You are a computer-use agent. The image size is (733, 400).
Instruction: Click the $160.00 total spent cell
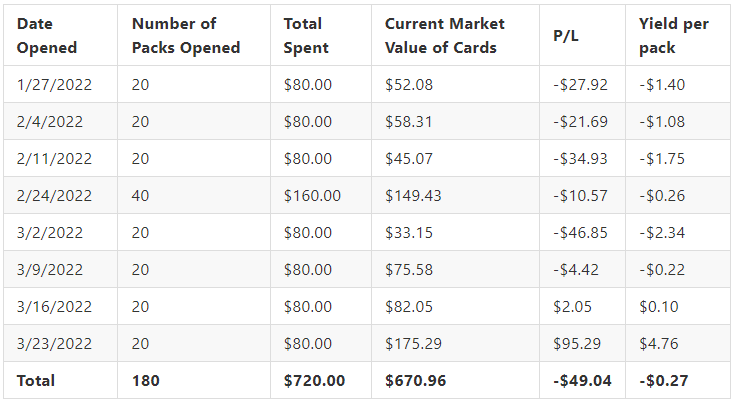312,195
